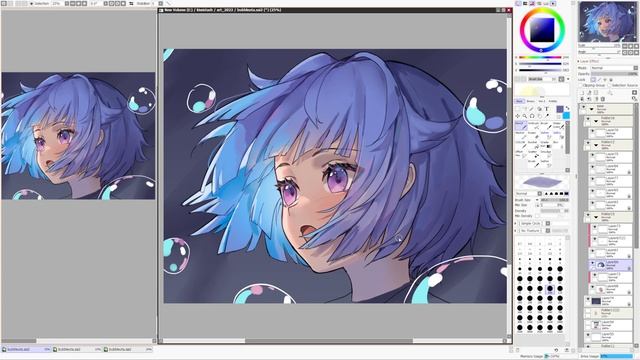Screen dimensions: 640x360
Task: Pick the cyan background color swatch
Action: pyautogui.click(x=566, y=116)
